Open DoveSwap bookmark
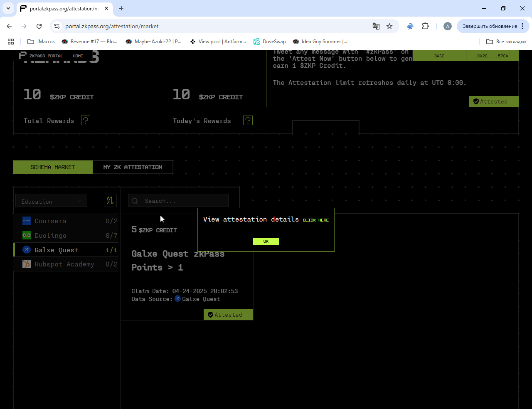 pos(270,42)
